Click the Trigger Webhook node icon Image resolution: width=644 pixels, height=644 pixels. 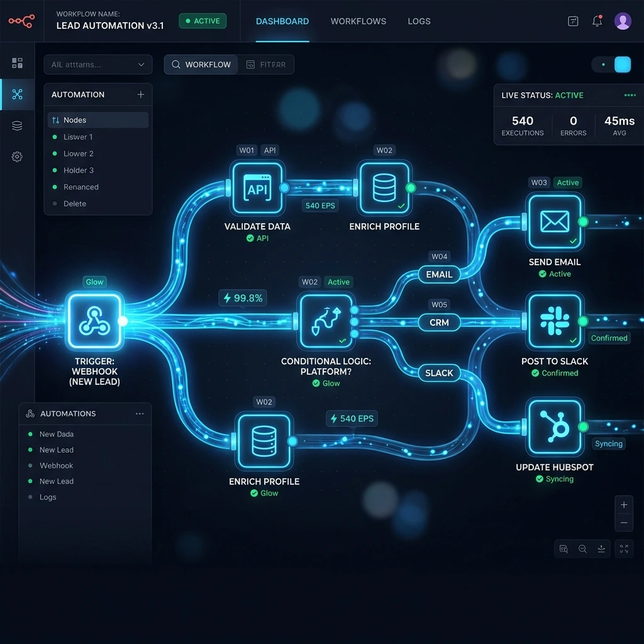click(94, 321)
